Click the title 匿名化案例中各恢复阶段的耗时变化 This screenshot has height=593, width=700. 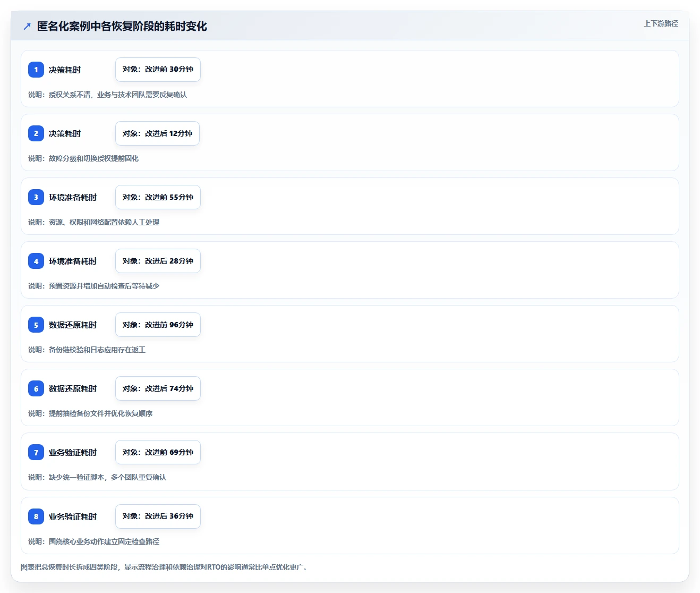click(x=122, y=26)
